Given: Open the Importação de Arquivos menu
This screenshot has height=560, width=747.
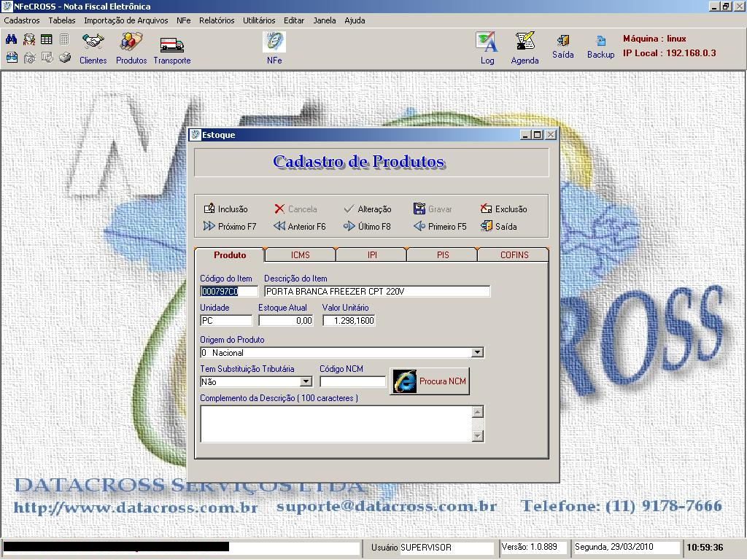Looking at the screenshot, I should (x=125, y=20).
